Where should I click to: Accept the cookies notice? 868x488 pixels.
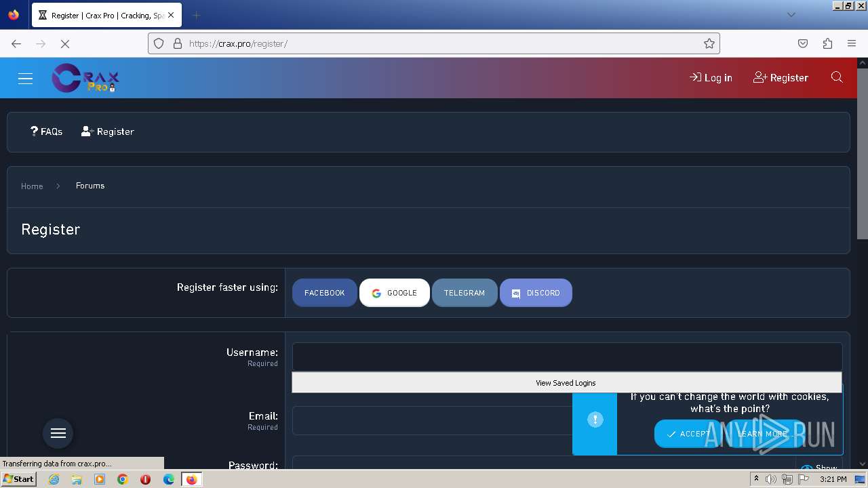(688, 434)
